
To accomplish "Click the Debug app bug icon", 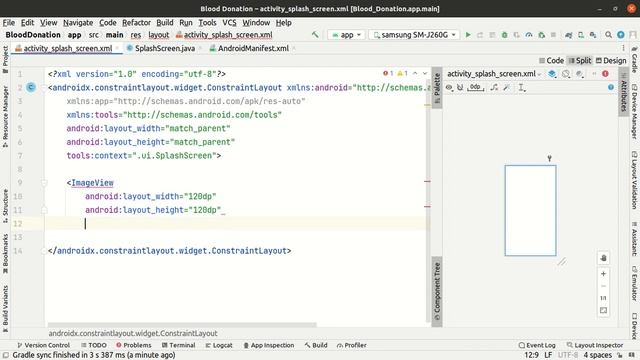I will (504, 35).
